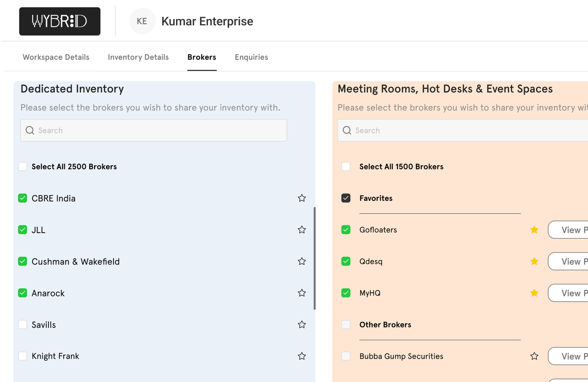Viewport: 588px width, 382px height.
Task: Check the Other Brokers group checkbox
Action: (x=346, y=325)
